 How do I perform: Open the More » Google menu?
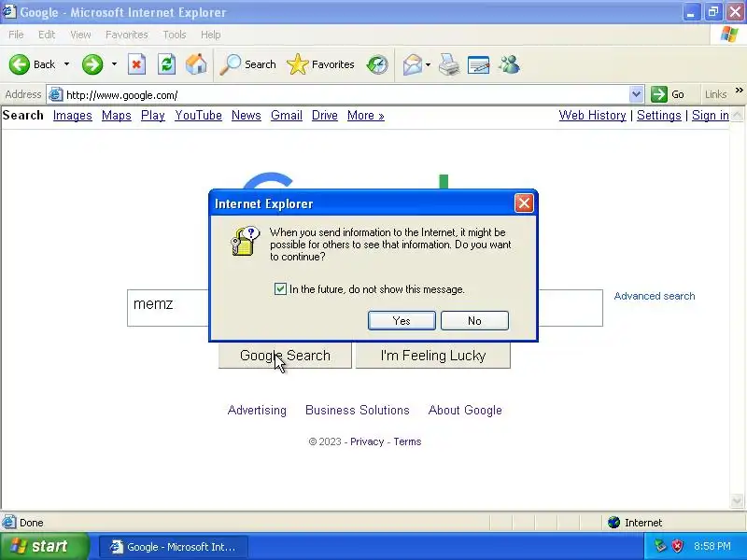365,115
